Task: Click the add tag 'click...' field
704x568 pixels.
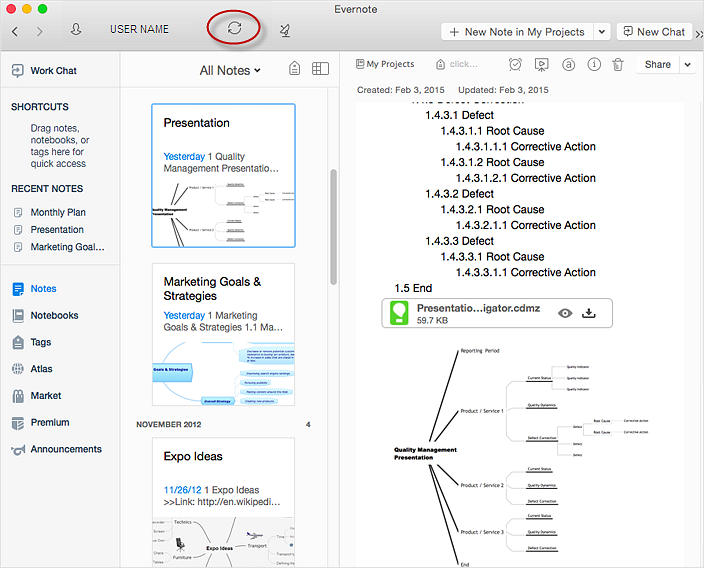Action: 457,64
